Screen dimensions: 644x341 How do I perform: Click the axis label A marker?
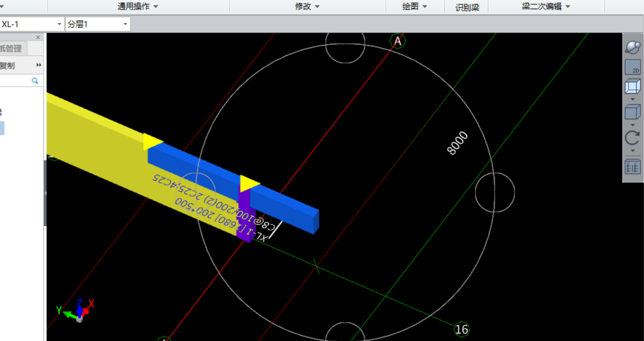click(x=398, y=41)
